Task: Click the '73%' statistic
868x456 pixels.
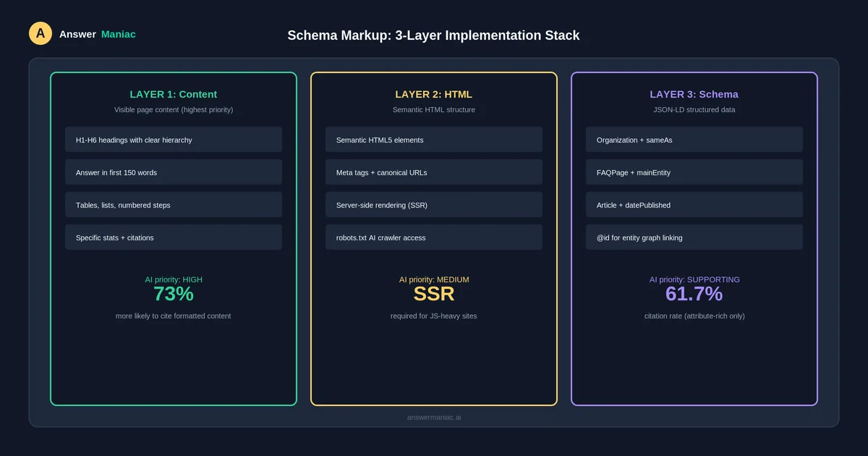Action: point(174,294)
